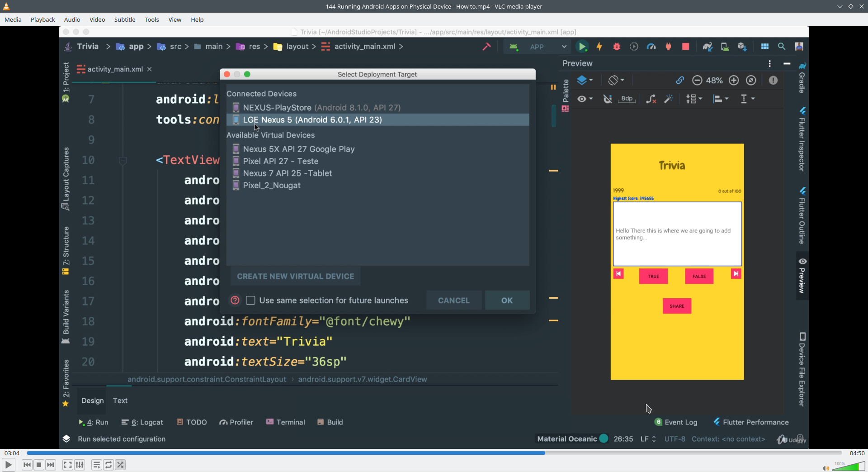This screenshot has width=868, height=472.
Task: Toggle the VLC playlist icon
Action: (x=96, y=465)
